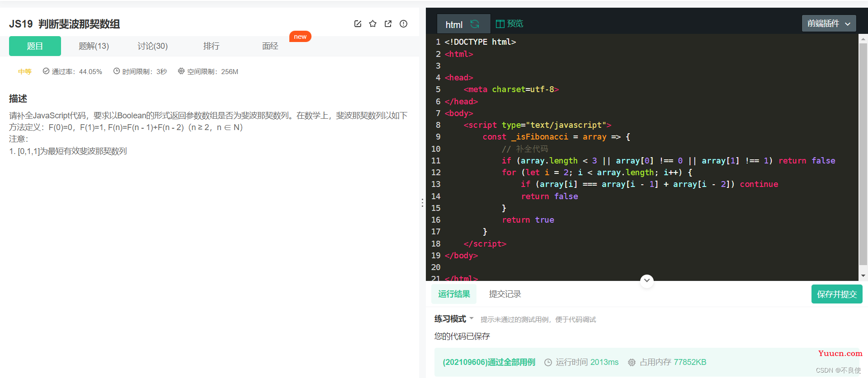The width and height of the screenshot is (868, 378).
Task: Reset code with the refresh icon
Action: click(475, 24)
